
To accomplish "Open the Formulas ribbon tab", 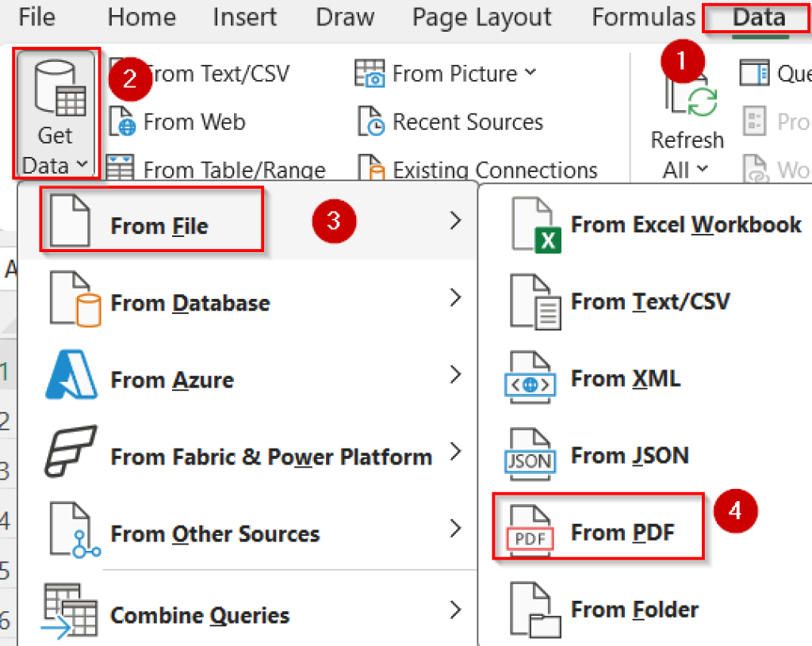I will 642,17.
